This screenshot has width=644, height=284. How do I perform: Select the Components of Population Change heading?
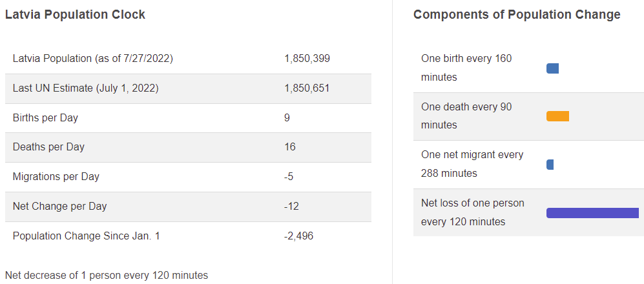[517, 15]
